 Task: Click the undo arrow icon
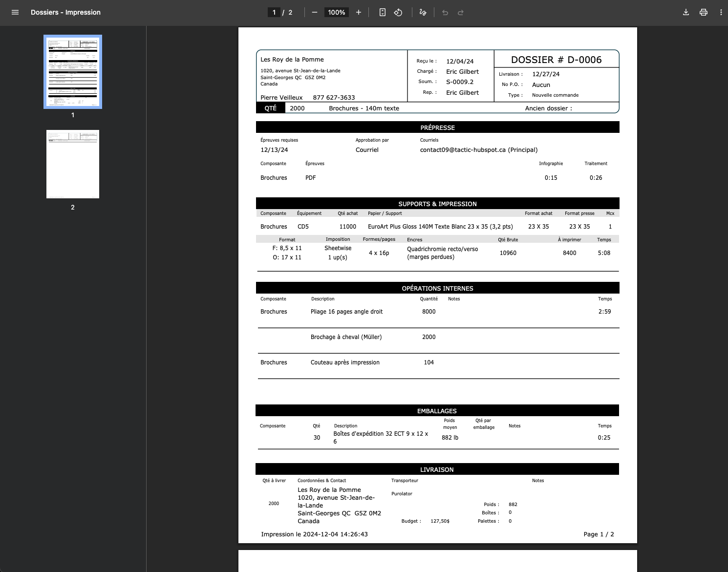(x=445, y=13)
